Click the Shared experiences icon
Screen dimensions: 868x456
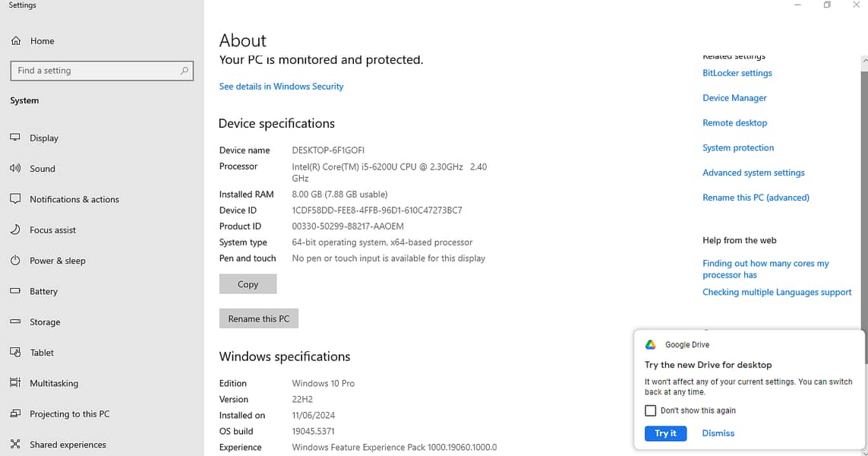(x=15, y=444)
